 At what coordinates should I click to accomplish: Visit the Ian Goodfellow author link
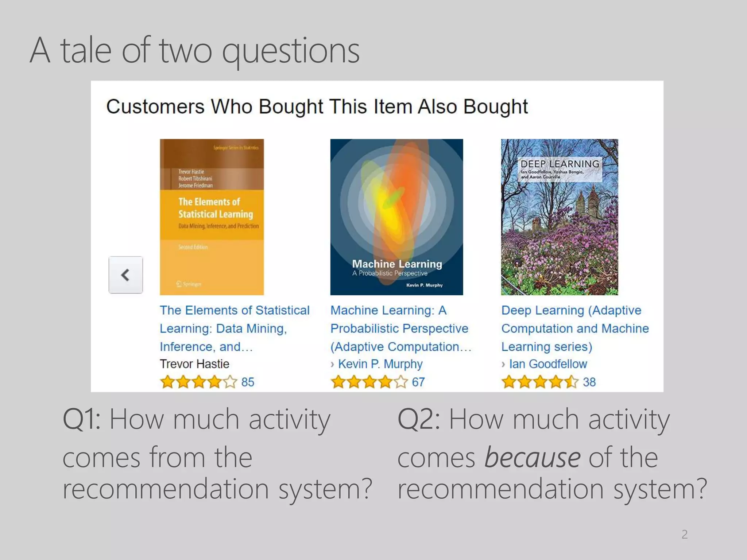pyautogui.click(x=548, y=364)
